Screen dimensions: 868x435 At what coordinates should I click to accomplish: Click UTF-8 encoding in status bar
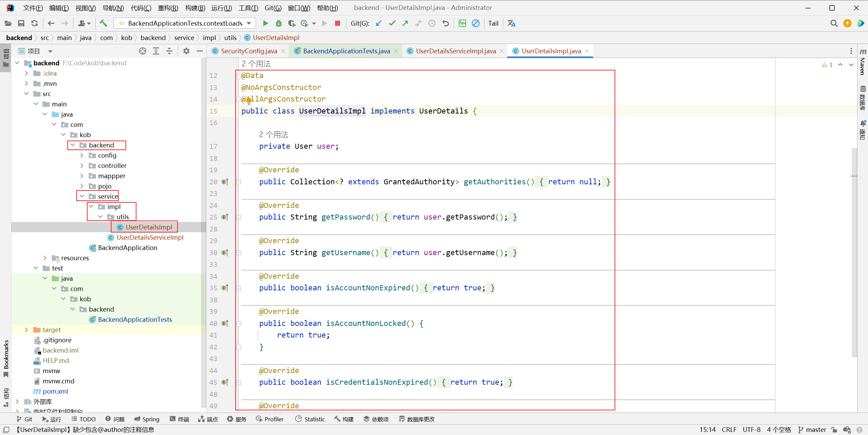[751, 430]
